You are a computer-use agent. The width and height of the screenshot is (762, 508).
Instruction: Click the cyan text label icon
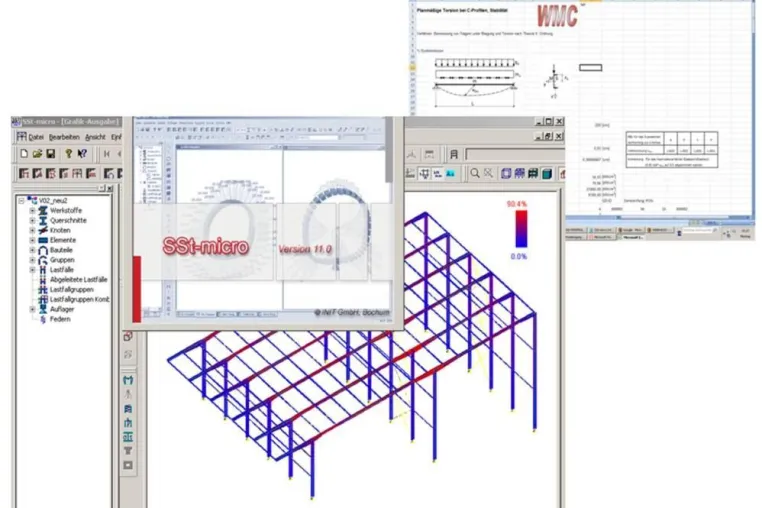(x=450, y=173)
